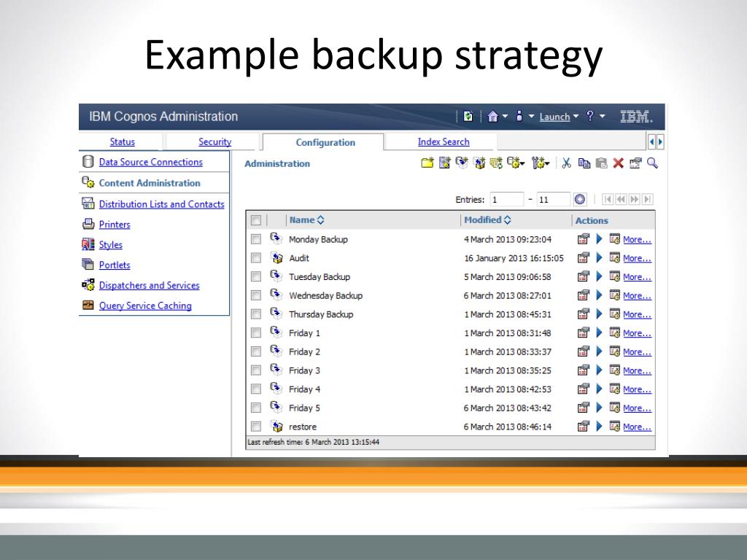Sort the list by Name column
This screenshot has height=560, width=747.
(x=306, y=220)
